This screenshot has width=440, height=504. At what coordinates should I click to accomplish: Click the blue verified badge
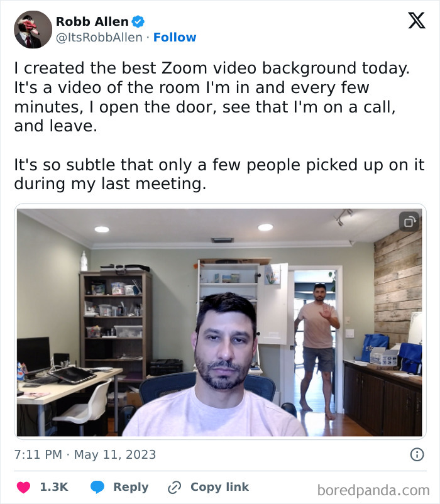tap(138, 21)
